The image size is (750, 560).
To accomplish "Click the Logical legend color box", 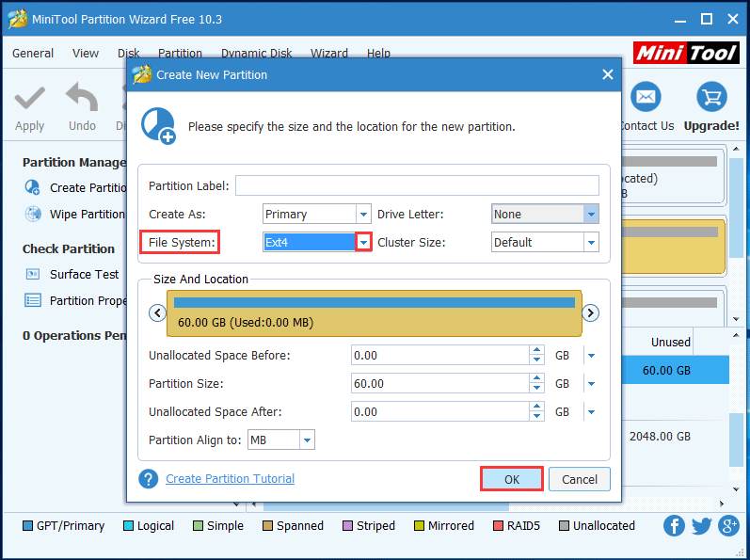I will [128, 525].
